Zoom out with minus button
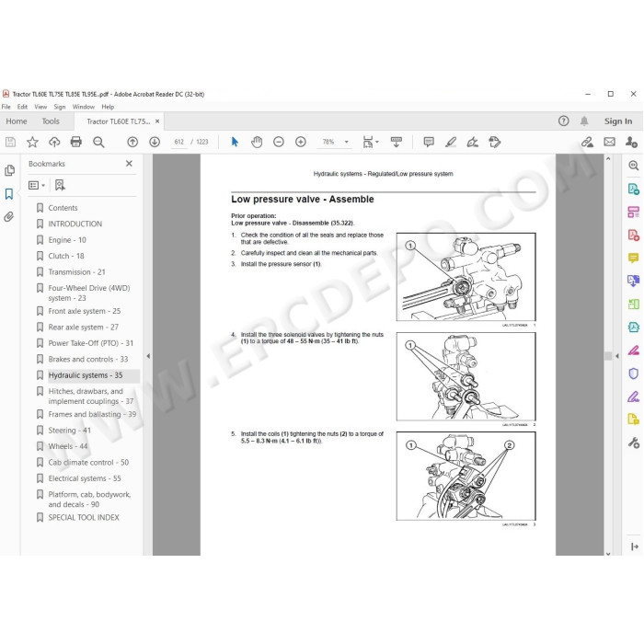644x644 pixels. [x=279, y=142]
